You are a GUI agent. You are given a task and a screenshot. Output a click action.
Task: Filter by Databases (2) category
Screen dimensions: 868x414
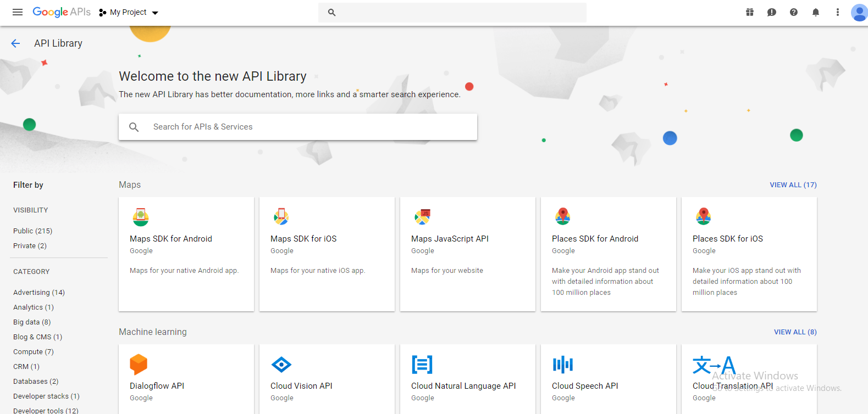pyautogui.click(x=36, y=382)
